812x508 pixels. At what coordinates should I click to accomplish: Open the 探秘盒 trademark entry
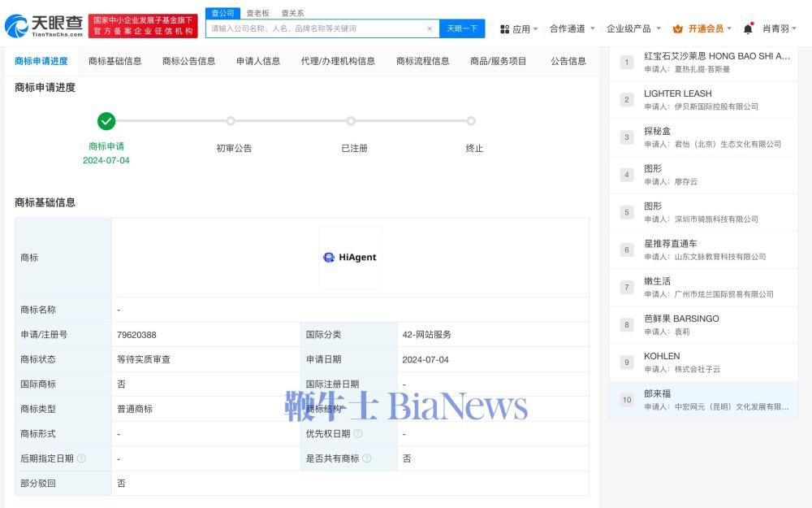pyautogui.click(x=657, y=131)
